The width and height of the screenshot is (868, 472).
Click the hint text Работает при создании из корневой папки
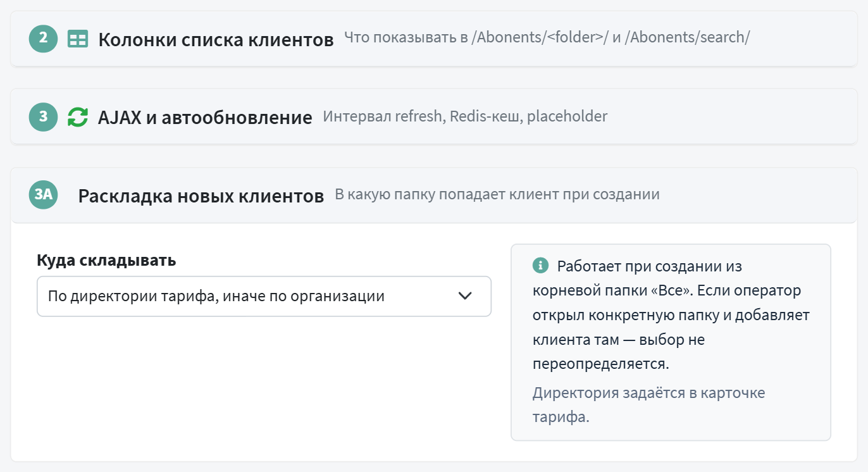click(x=671, y=315)
